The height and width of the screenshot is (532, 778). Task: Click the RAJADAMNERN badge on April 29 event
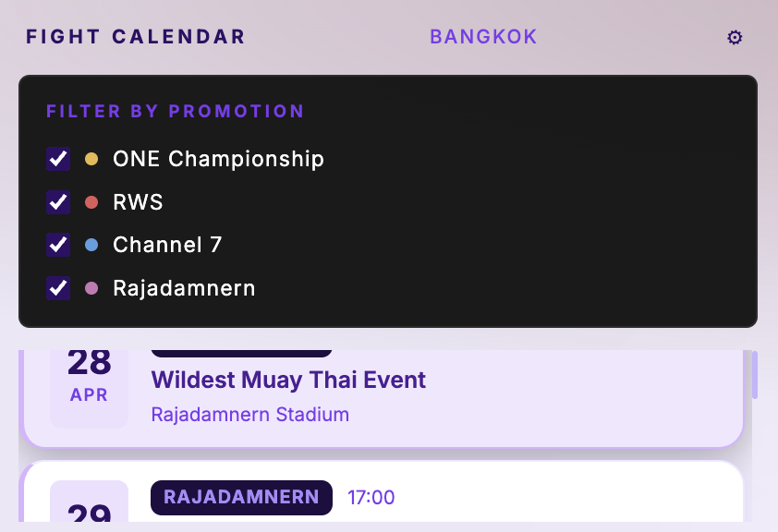click(241, 498)
